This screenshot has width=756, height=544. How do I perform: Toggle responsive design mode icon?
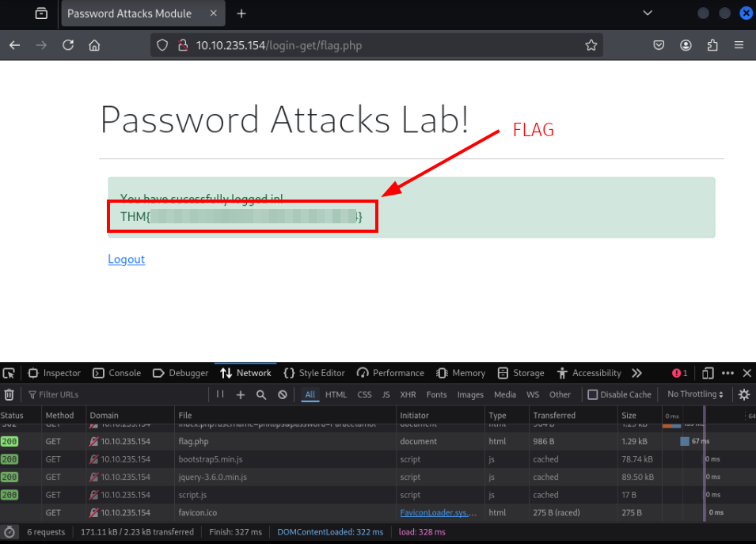(708, 373)
